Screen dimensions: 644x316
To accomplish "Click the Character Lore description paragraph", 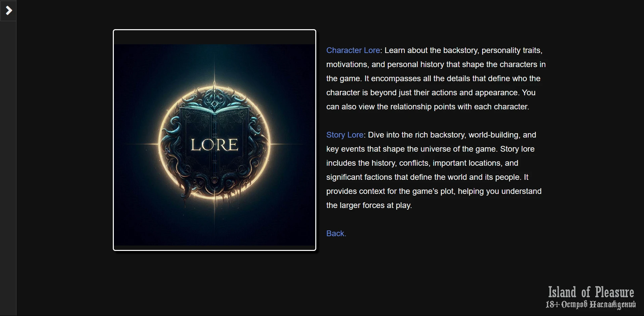I will pyautogui.click(x=436, y=78).
